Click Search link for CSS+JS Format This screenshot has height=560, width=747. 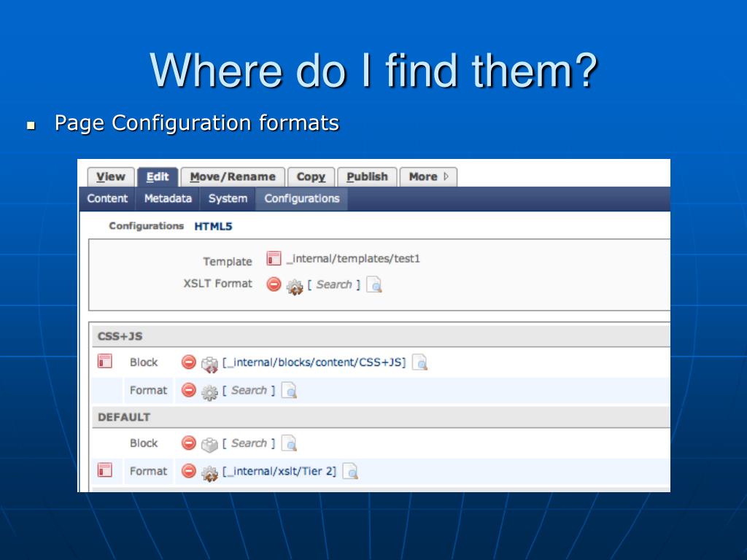[x=249, y=390]
